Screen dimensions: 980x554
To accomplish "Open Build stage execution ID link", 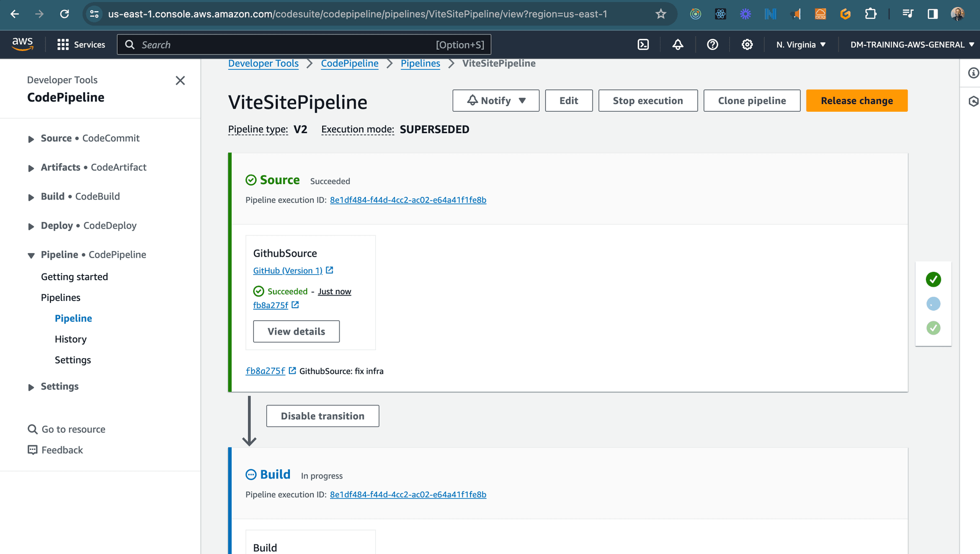I will [408, 494].
